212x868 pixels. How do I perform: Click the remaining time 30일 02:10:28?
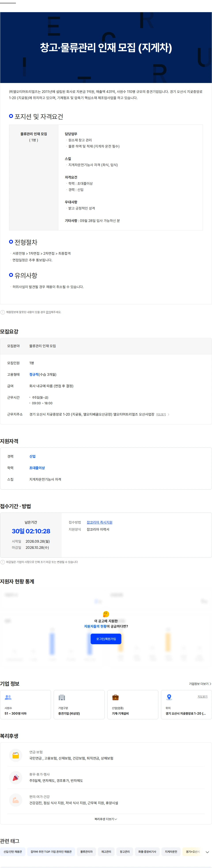31,531
